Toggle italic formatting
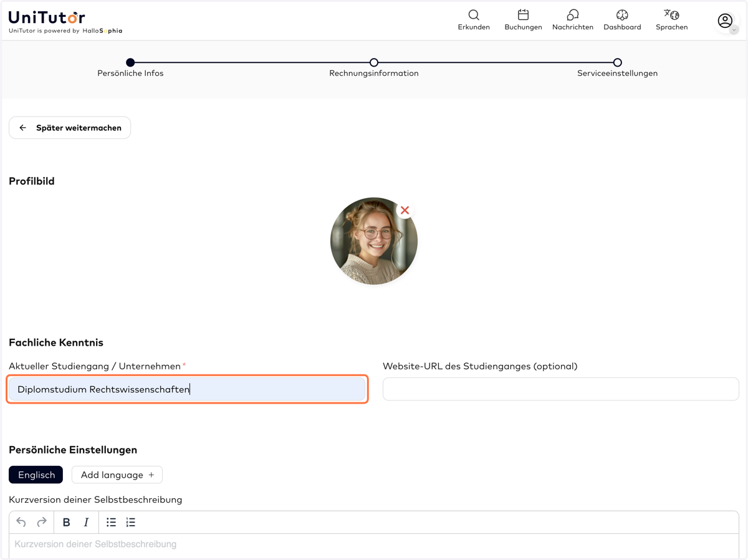This screenshot has width=748, height=560. click(86, 522)
